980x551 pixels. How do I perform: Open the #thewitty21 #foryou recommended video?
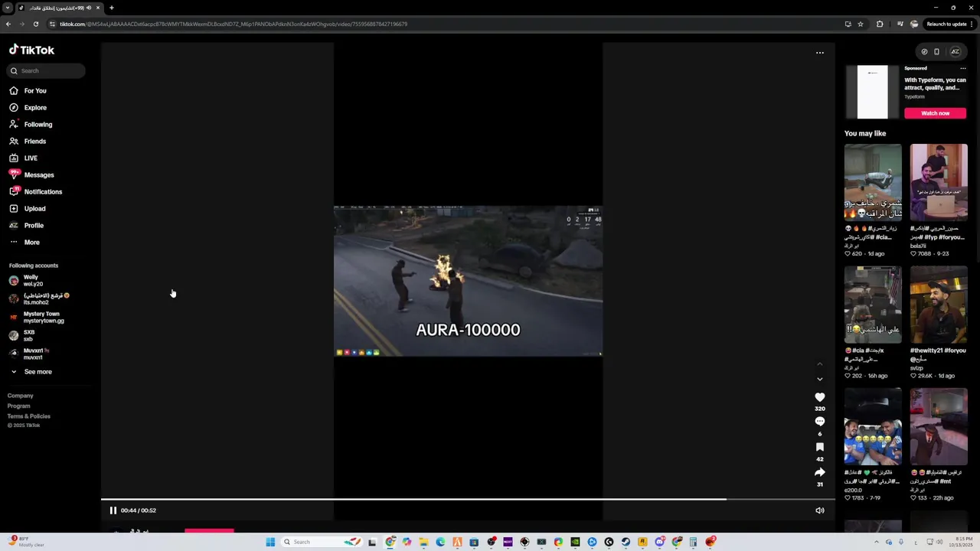click(x=939, y=305)
